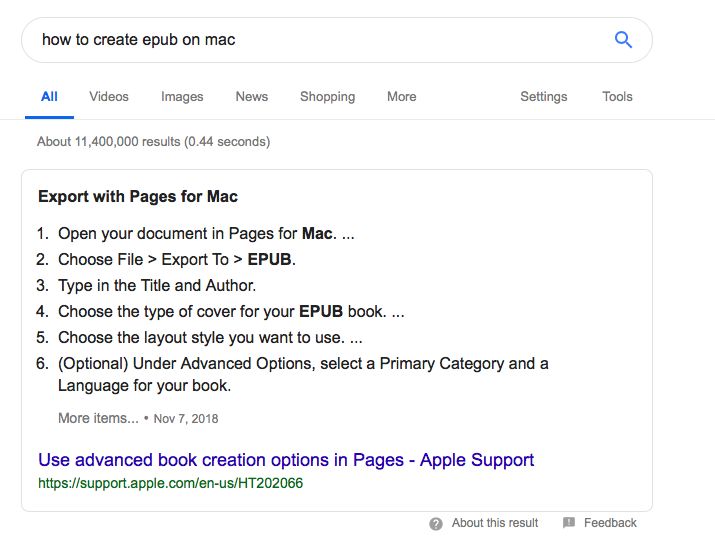Select the All results tab
The width and height of the screenshot is (715, 552).
pos(49,97)
